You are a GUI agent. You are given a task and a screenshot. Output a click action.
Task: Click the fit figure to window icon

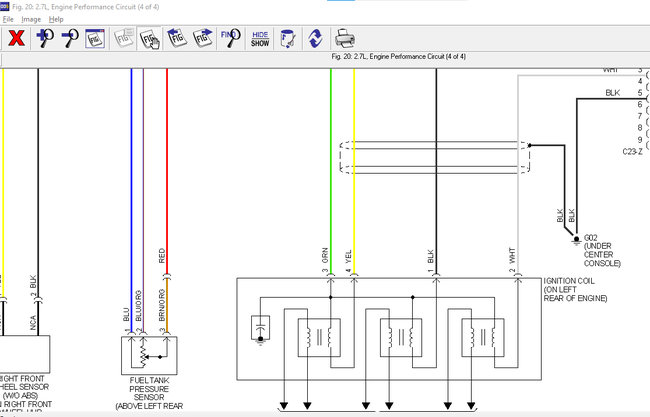[95, 38]
